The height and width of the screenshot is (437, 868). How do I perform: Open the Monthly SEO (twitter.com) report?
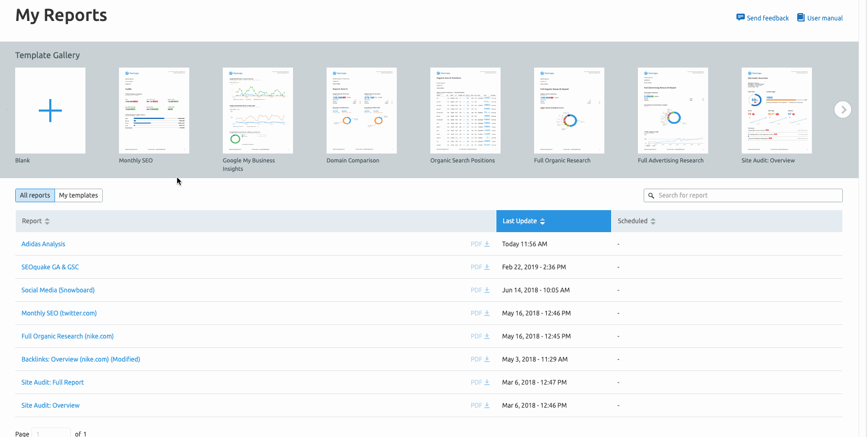[59, 313]
